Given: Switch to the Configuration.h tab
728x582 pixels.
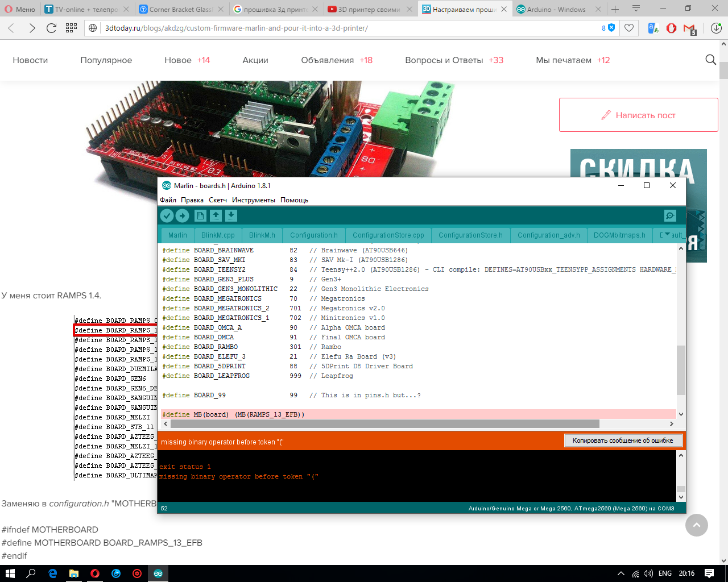Looking at the screenshot, I should [x=313, y=235].
